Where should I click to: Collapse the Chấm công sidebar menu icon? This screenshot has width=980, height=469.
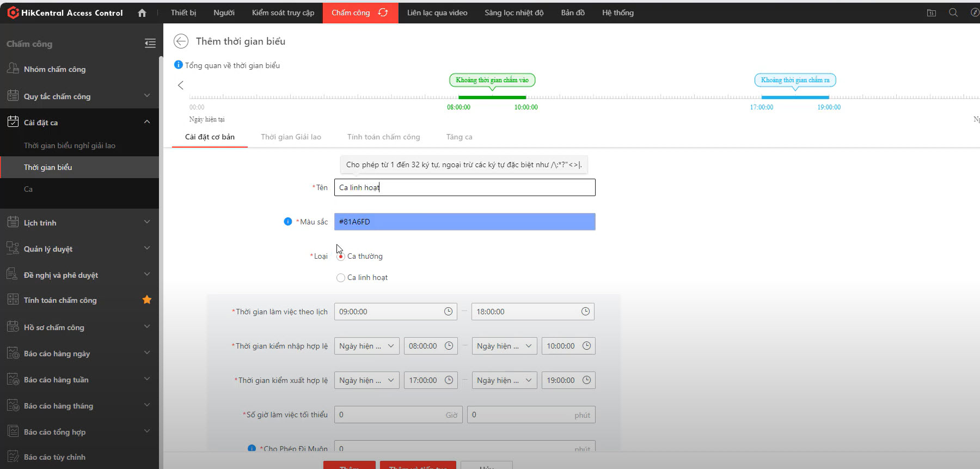(x=150, y=44)
